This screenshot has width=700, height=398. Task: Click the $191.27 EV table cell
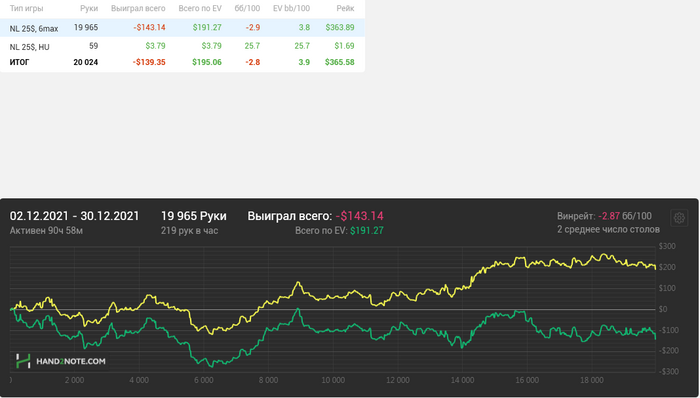[x=207, y=27]
